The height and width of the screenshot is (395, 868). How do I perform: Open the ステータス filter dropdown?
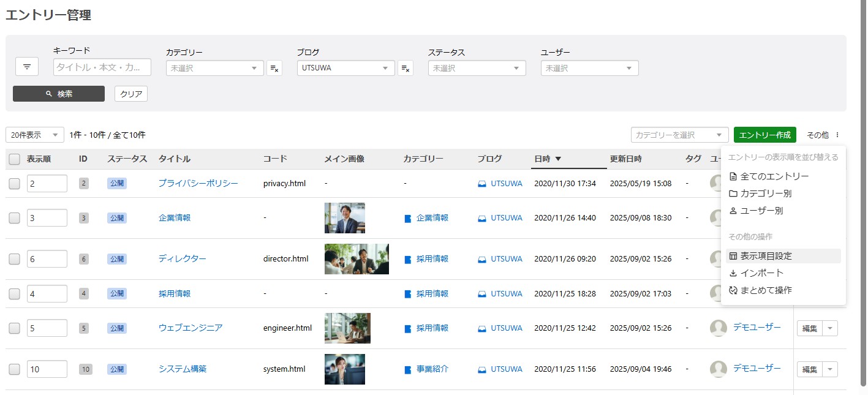(x=477, y=68)
